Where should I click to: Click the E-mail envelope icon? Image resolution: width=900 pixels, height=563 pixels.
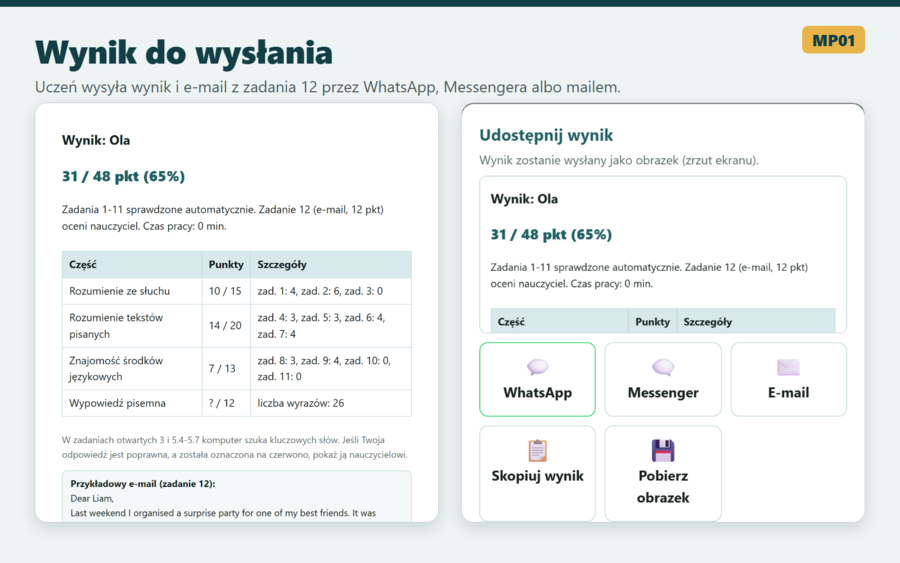(x=788, y=367)
